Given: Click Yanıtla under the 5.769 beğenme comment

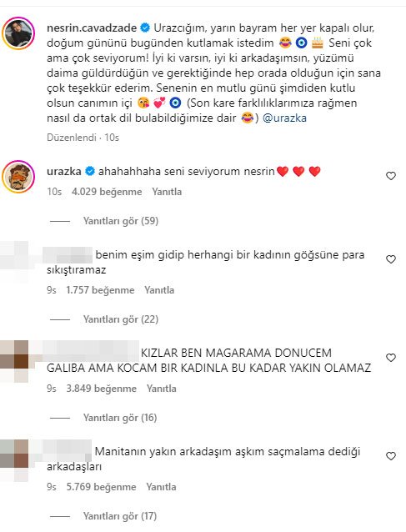Looking at the screenshot, I should 161,487.
